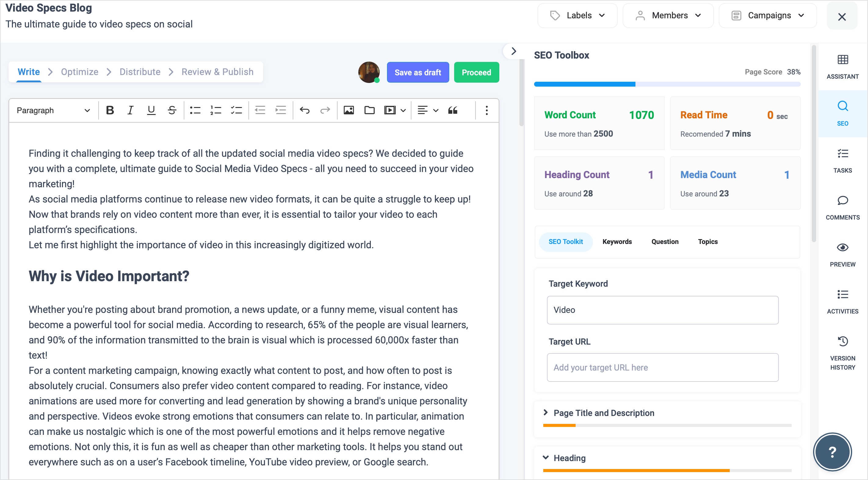Image resolution: width=868 pixels, height=480 pixels.
Task: Insert a bulleted list
Action: [x=195, y=110]
